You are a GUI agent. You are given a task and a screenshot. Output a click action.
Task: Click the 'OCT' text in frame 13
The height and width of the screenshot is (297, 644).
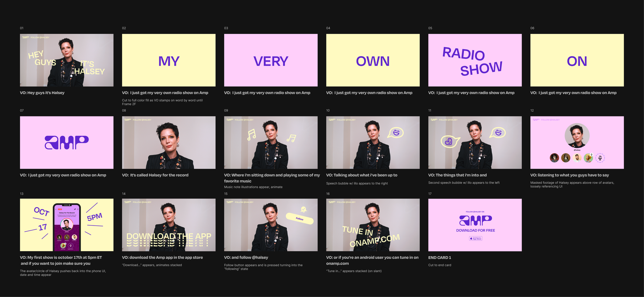pyautogui.click(x=41, y=211)
